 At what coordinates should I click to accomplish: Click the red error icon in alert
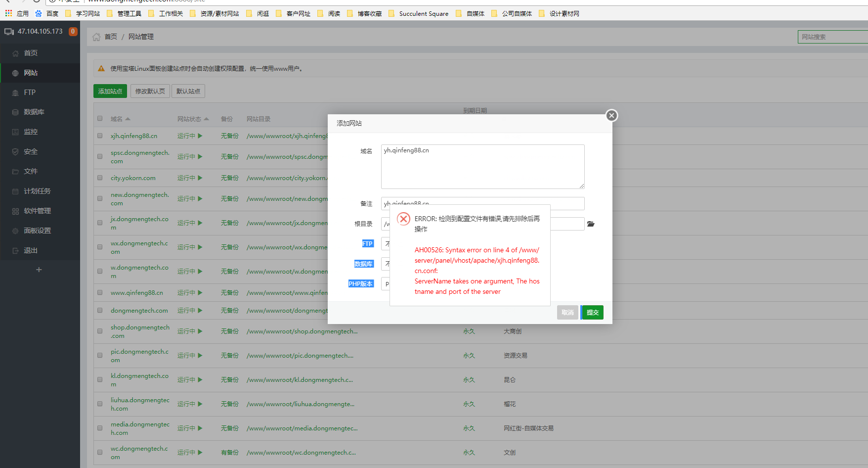tap(403, 219)
